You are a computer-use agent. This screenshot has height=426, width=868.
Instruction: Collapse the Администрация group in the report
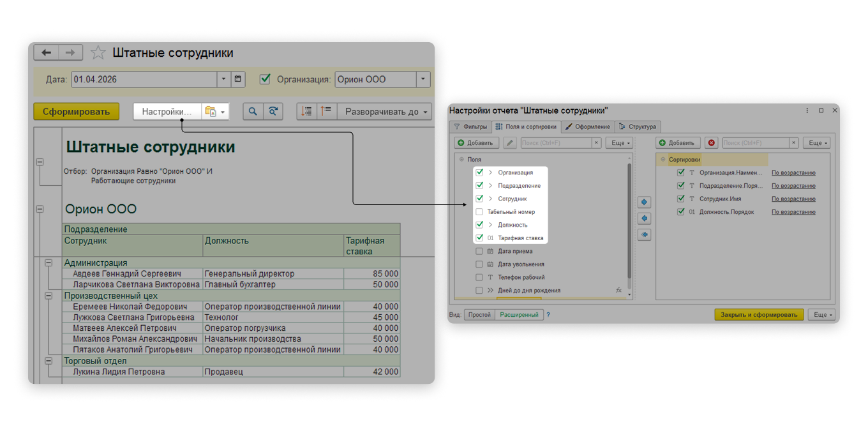click(x=49, y=262)
